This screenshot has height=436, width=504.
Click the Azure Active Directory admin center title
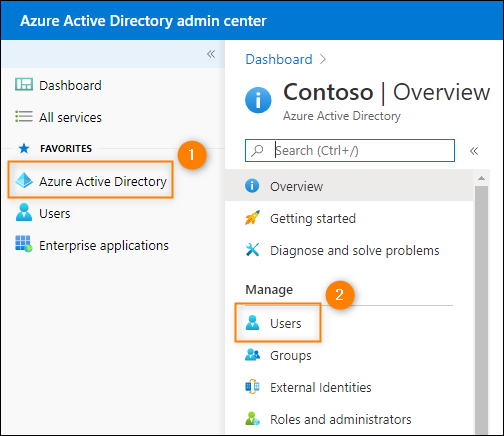(143, 21)
